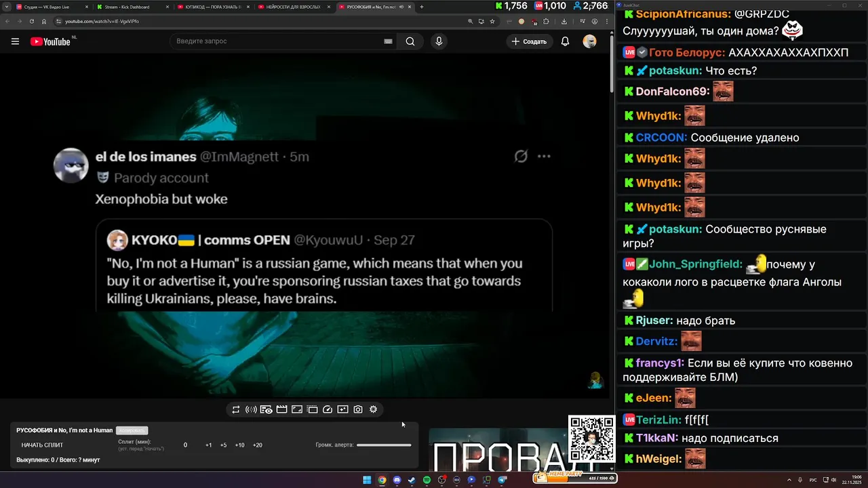Click the Grok circle icon on the tweet
Viewport: 868px width, 488px height.
point(521,157)
